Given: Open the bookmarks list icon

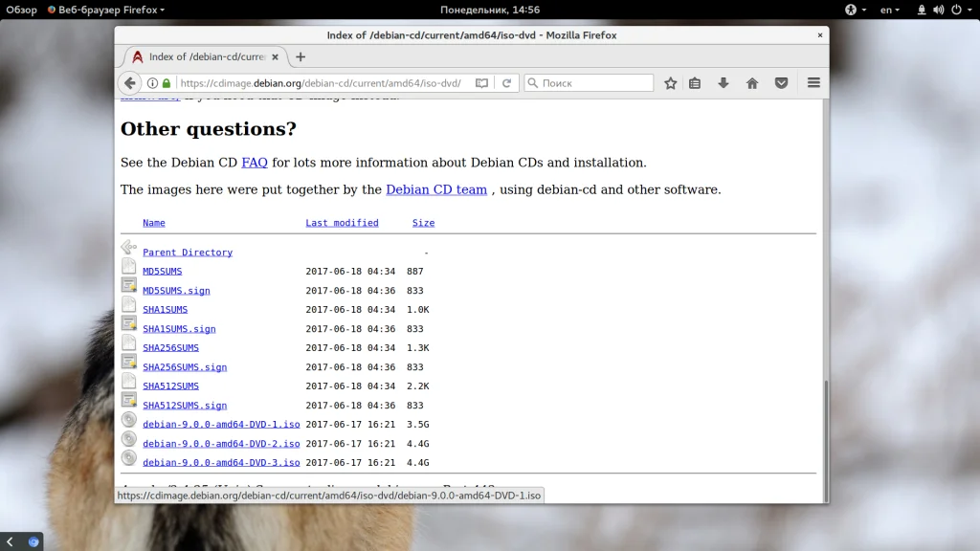Looking at the screenshot, I should [695, 83].
